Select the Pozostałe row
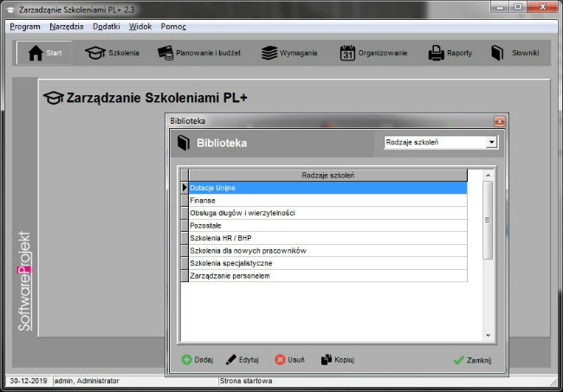This screenshot has height=392, width=563. (x=327, y=226)
